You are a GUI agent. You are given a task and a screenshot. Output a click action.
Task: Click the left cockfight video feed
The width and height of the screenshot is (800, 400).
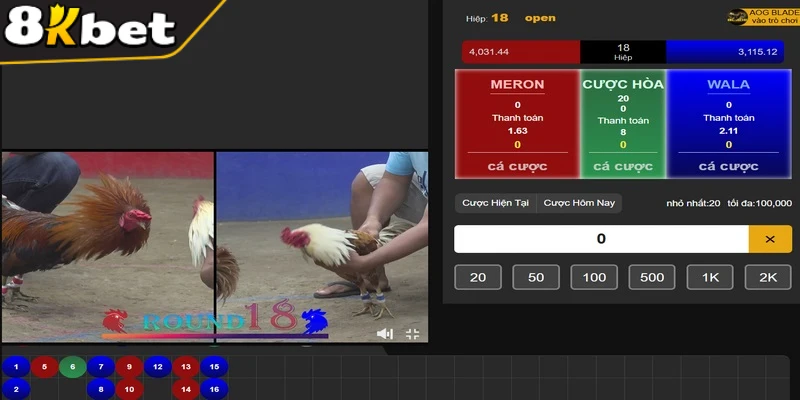pyautogui.click(x=107, y=245)
